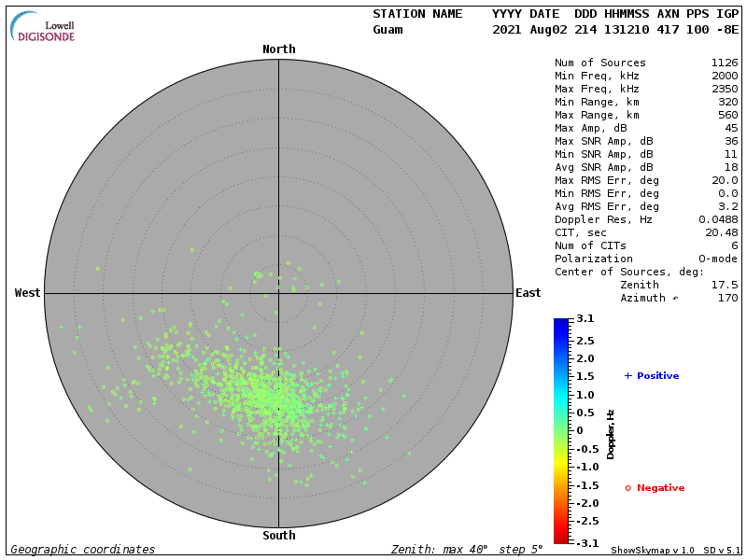
Task: Select the South compass label
Action: tap(278, 536)
